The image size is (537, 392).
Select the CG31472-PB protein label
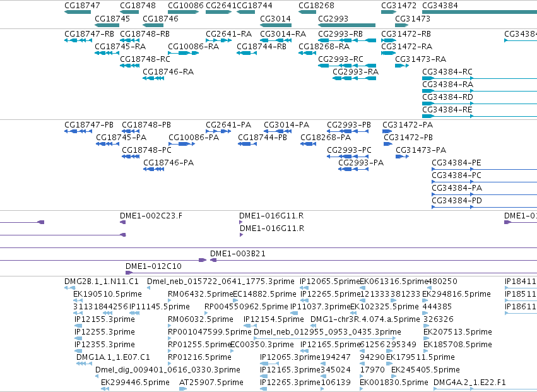(408, 138)
